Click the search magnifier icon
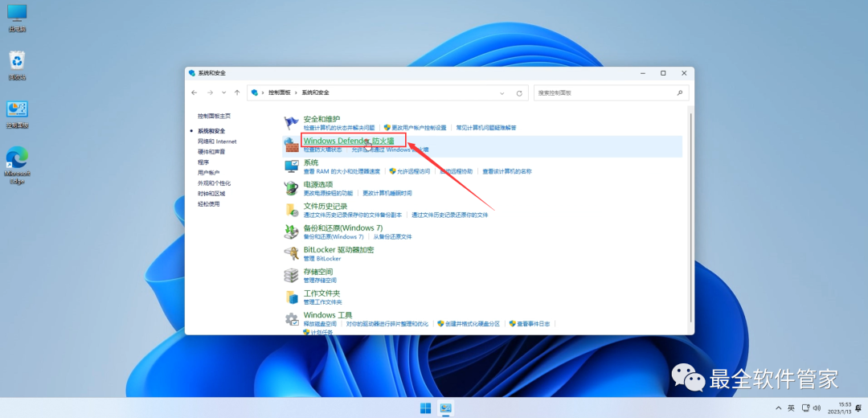 pyautogui.click(x=680, y=93)
